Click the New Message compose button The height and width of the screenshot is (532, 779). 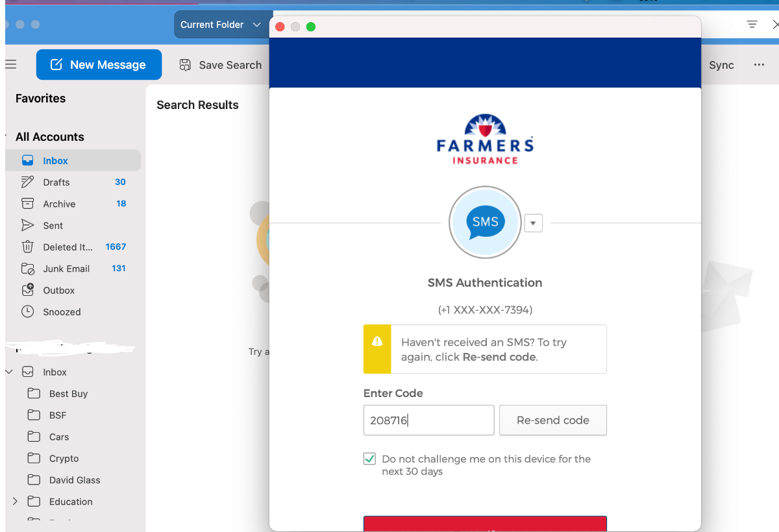click(99, 65)
